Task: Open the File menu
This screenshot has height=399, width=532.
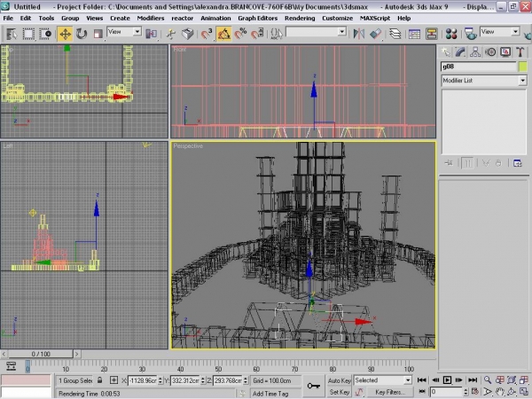Action: point(8,18)
